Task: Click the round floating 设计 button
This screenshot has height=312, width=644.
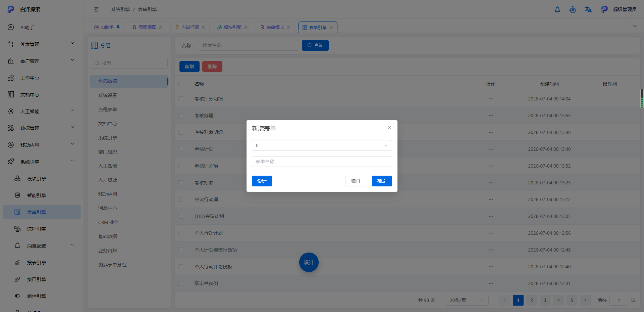Action: pos(309,262)
